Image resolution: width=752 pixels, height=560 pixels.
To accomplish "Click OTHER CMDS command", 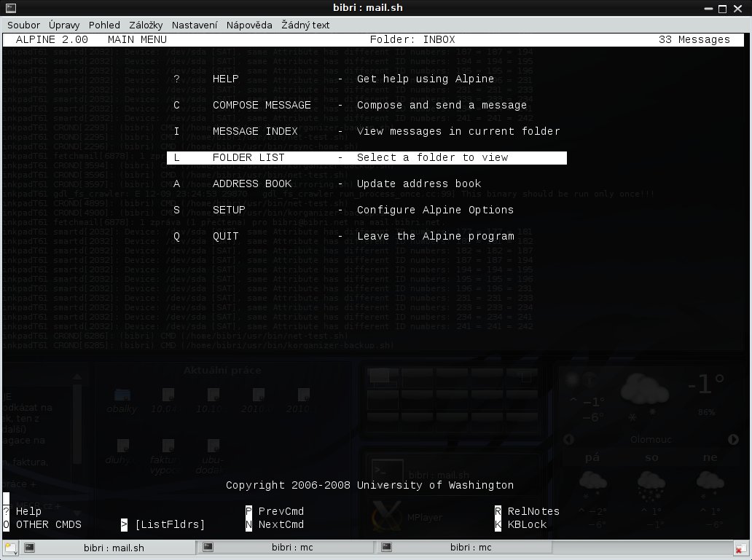I will click(42, 524).
